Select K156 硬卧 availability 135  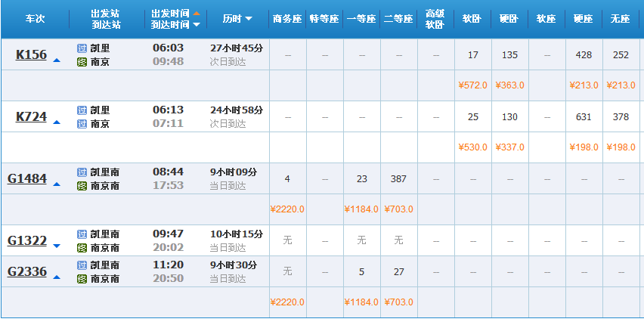pos(509,55)
